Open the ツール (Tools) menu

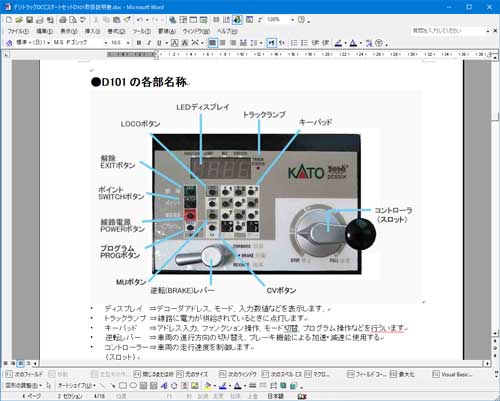pyautogui.click(x=142, y=31)
